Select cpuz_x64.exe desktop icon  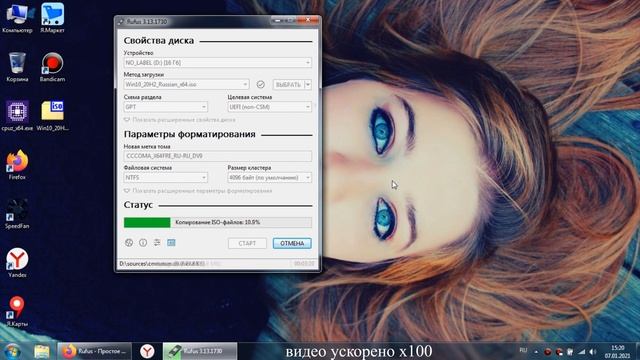(17, 116)
